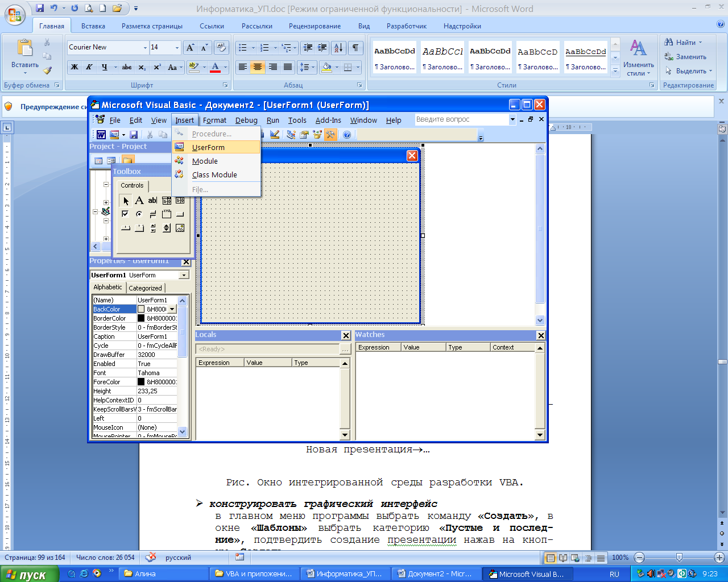This screenshot has height=582, width=728.
Task: Toggle Folders in Project panel
Action: coord(128,161)
